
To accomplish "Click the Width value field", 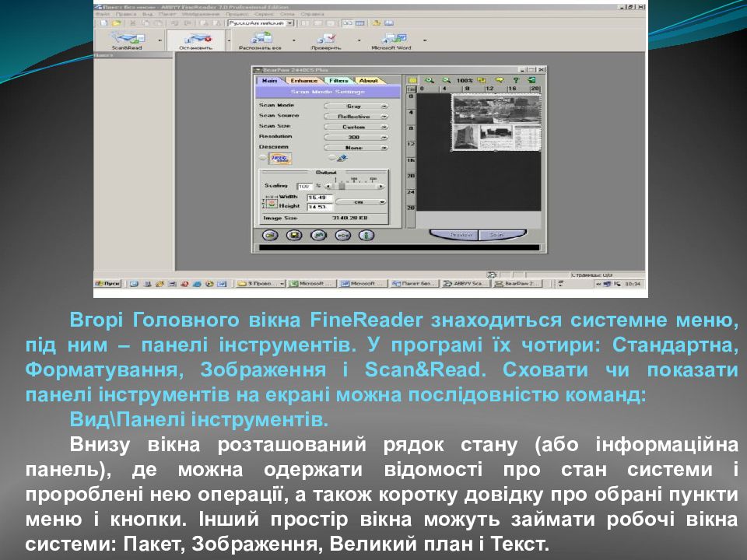I will 320,197.
